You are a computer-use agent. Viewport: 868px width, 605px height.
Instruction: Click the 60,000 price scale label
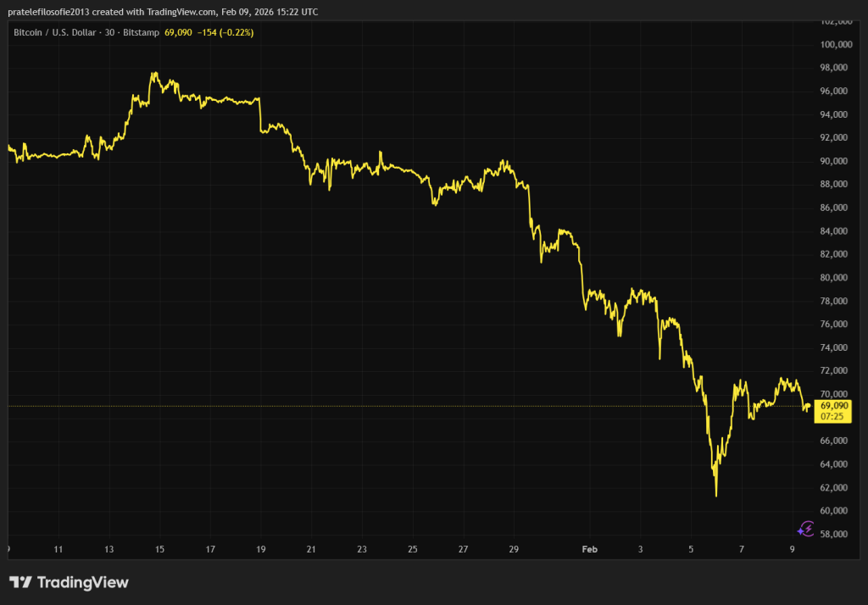point(835,511)
